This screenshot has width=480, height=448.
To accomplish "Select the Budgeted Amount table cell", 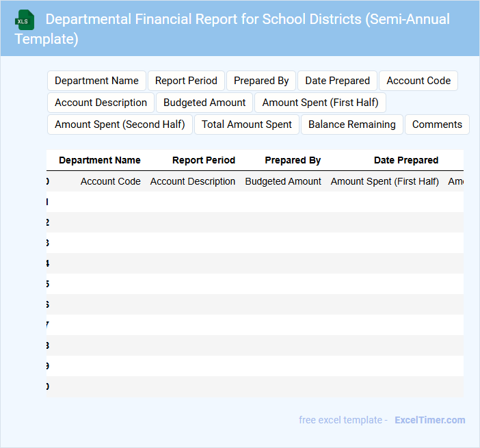I will pos(283,181).
